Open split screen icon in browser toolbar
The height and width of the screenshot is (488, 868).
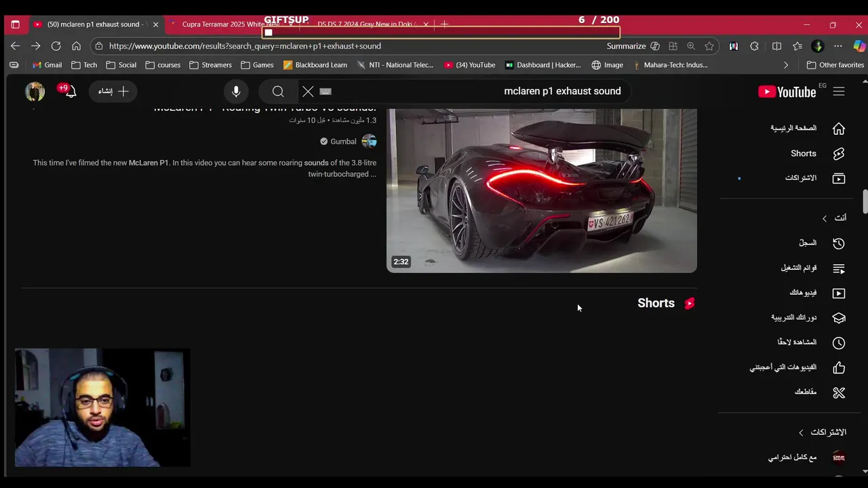click(x=777, y=46)
